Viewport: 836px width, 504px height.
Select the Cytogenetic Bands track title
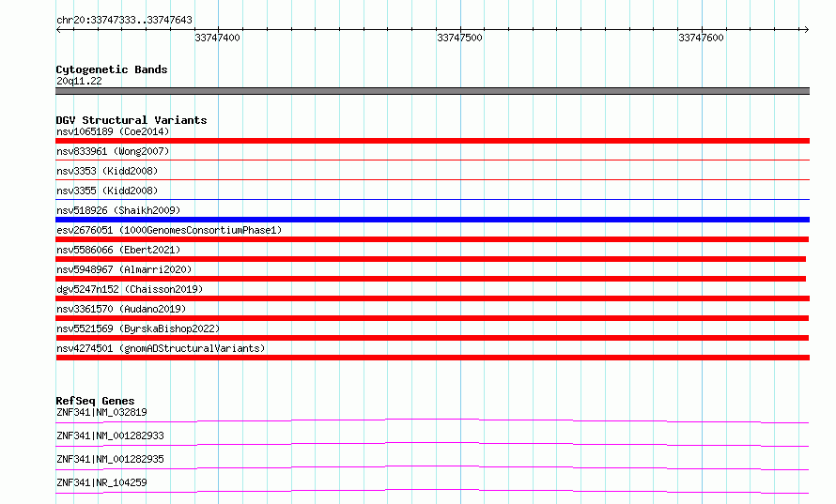(112, 69)
